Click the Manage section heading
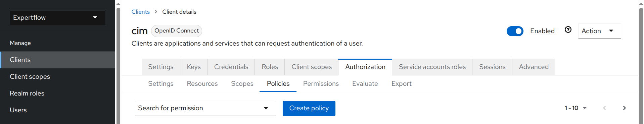 [20, 43]
